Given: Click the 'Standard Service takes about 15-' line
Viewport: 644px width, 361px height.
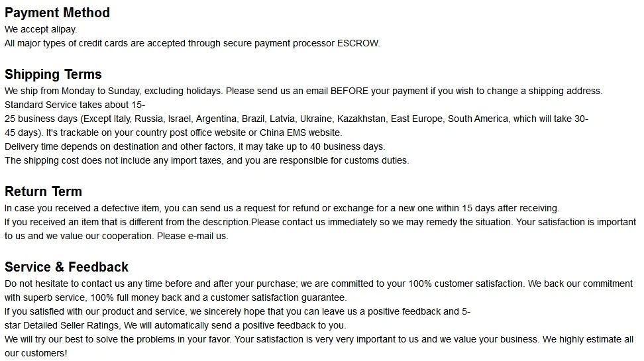Looking at the screenshot, I should (x=75, y=105).
